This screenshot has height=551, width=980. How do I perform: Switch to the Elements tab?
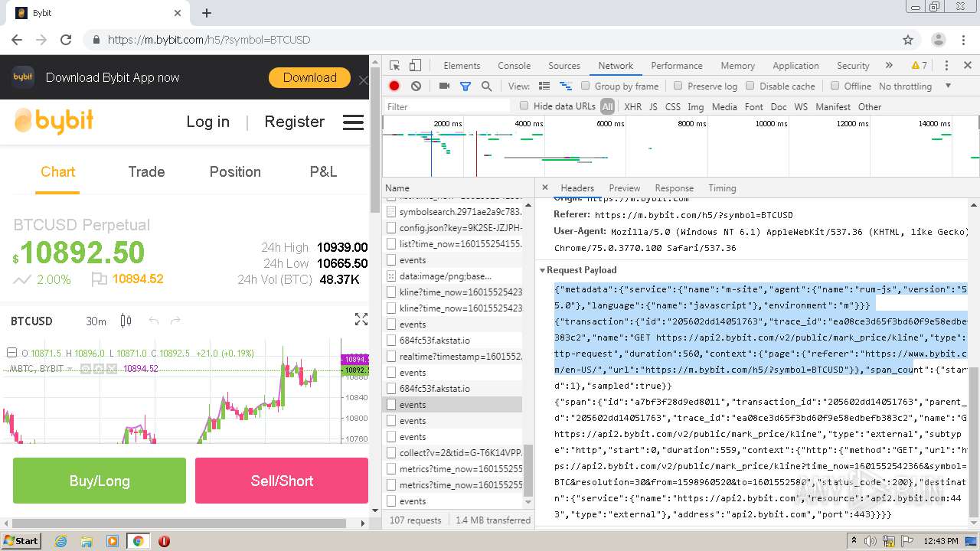[462, 66]
